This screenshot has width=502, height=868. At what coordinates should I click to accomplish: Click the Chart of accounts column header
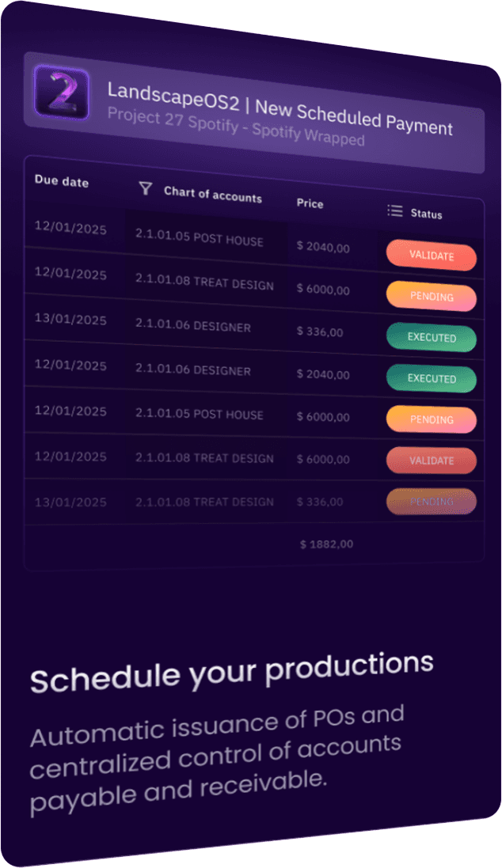[x=213, y=195]
